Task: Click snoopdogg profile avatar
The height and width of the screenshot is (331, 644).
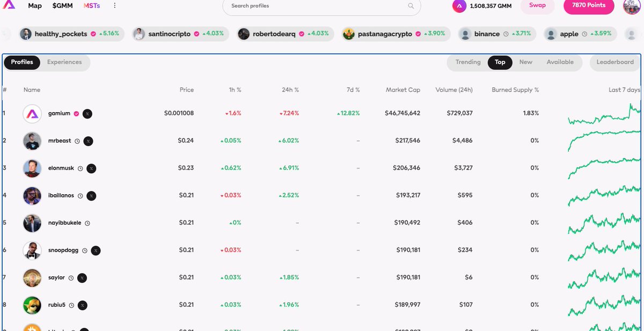Action: pos(32,251)
